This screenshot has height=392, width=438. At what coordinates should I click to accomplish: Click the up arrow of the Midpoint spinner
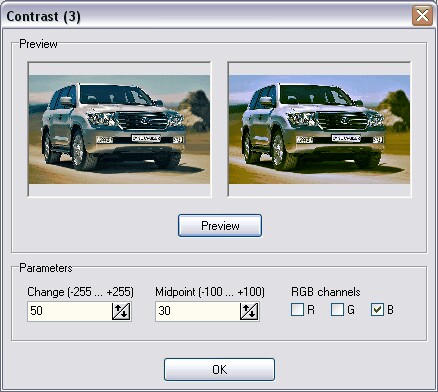point(245,309)
